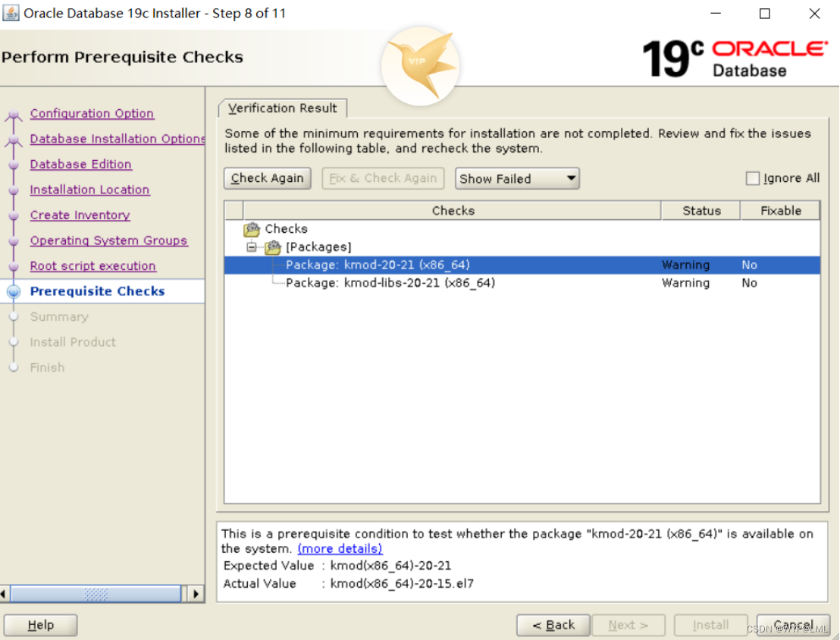Go to Root script execution step
840x640 pixels.
[93, 266]
